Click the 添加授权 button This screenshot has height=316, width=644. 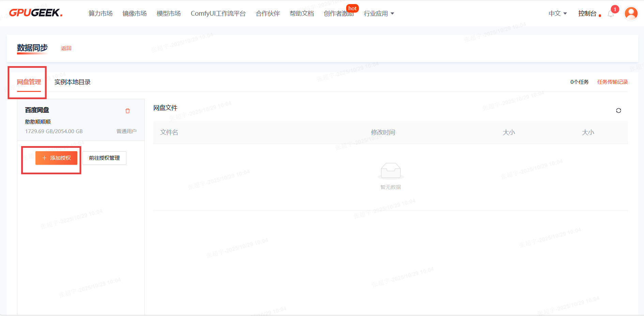[57, 158]
